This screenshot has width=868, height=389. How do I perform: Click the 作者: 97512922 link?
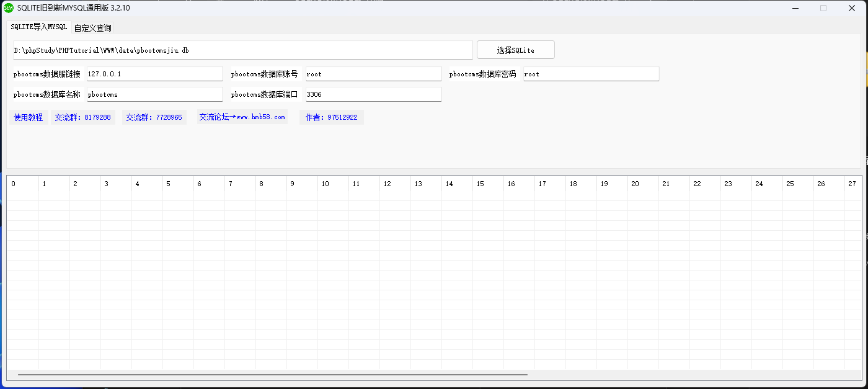point(332,117)
